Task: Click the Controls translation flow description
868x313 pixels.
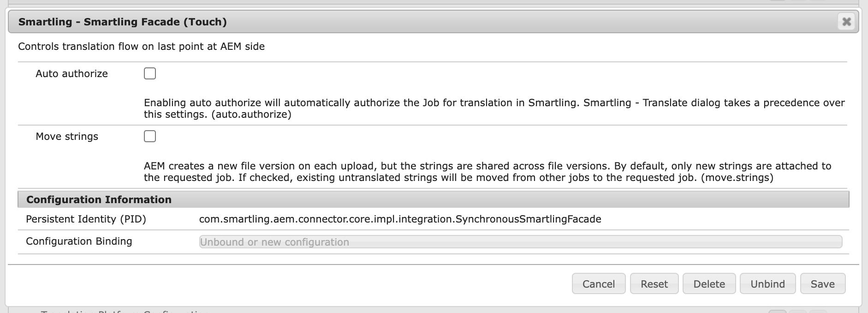Action: pyautogui.click(x=141, y=47)
